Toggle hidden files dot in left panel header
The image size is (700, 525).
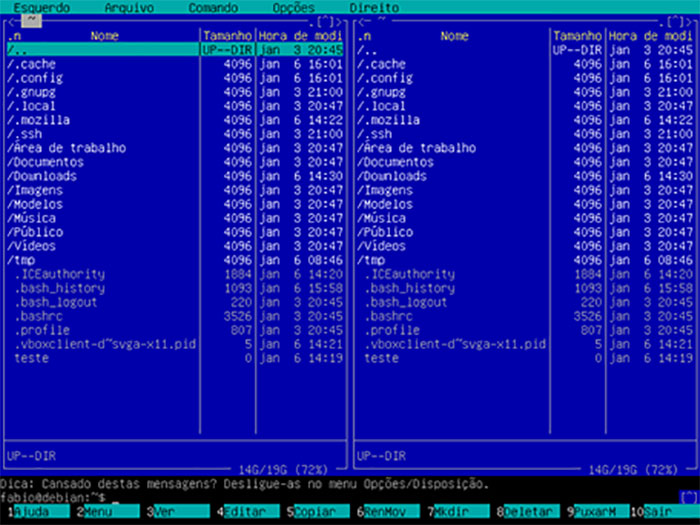pyautogui.click(x=311, y=22)
